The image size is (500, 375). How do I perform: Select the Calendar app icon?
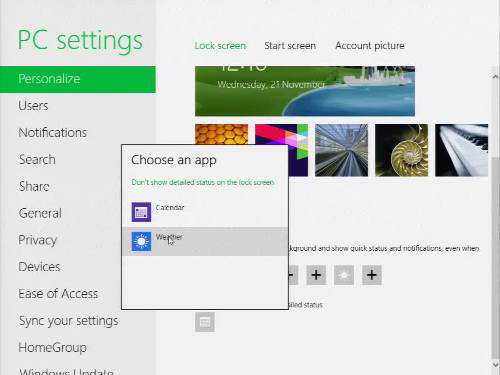click(x=141, y=212)
